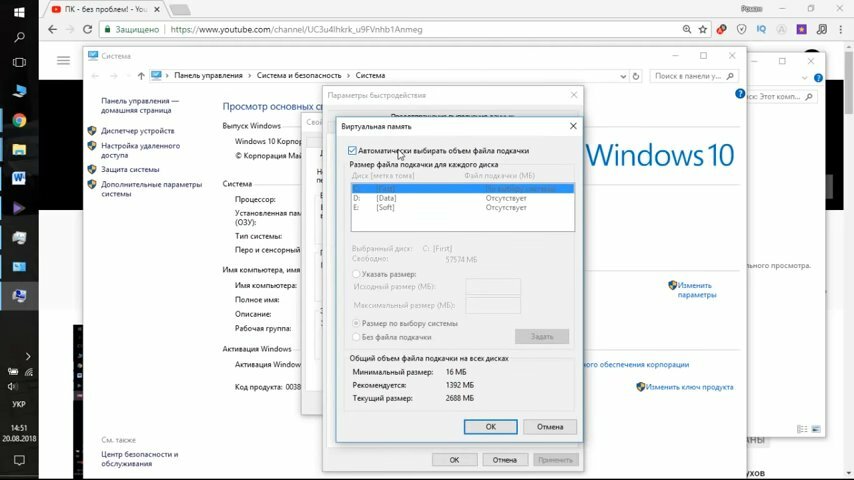Open Диспетчер устройств link
This screenshot has width=854, height=480.
[x=138, y=131]
